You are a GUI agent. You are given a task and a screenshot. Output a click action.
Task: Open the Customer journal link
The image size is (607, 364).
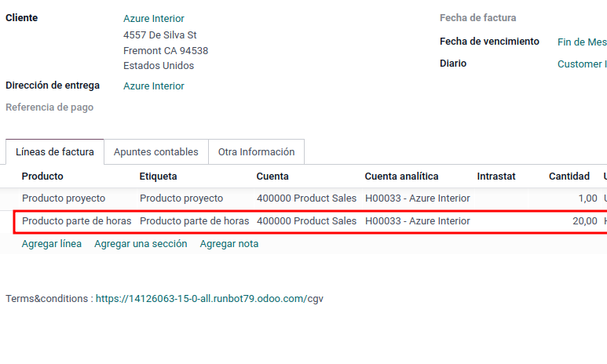tap(582, 64)
